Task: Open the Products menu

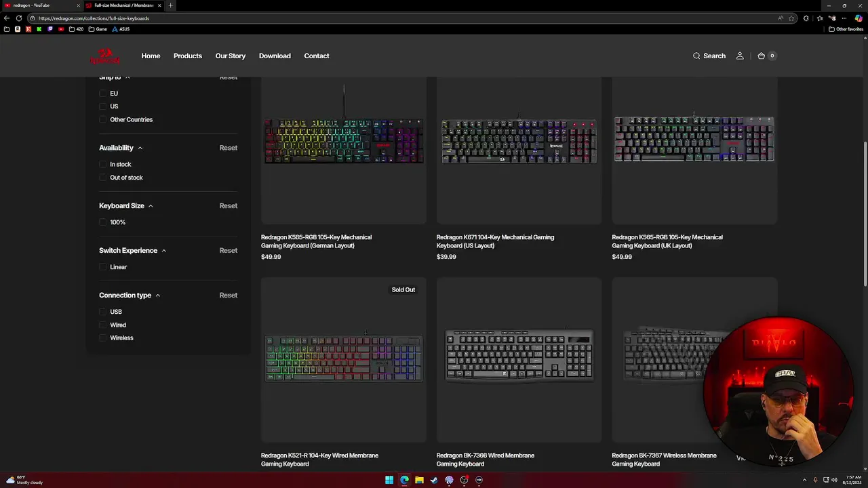Action: (188, 56)
